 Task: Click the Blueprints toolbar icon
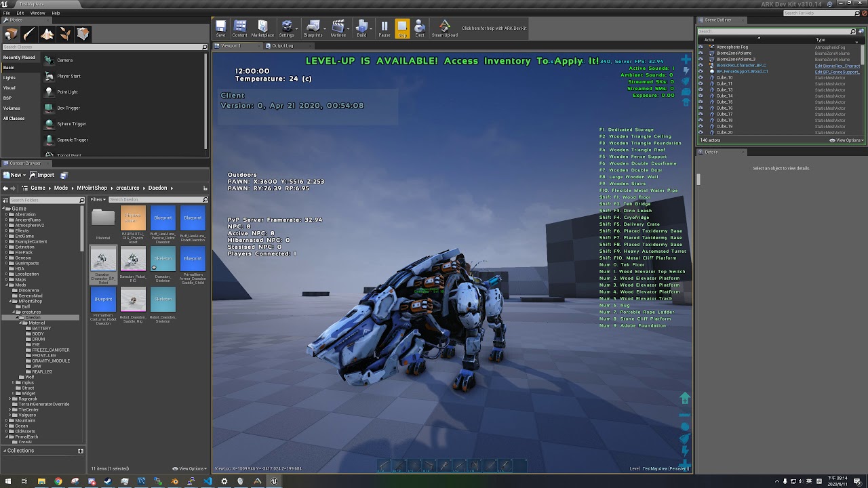tap(313, 28)
